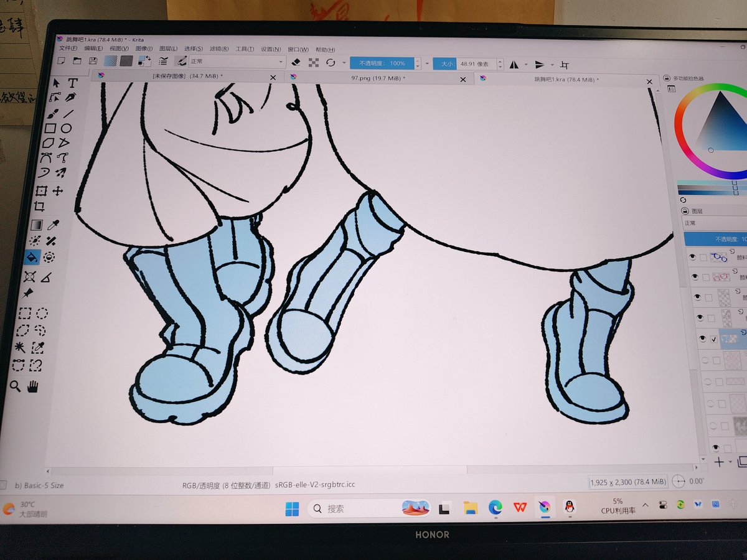Toggle wrap around mode icon
This screenshot has height=560, width=747.
[564, 65]
